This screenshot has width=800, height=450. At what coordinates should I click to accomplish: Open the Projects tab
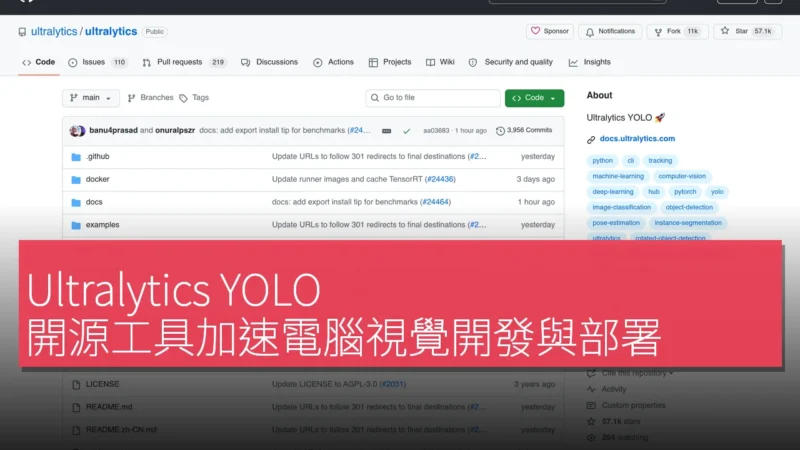tap(390, 62)
